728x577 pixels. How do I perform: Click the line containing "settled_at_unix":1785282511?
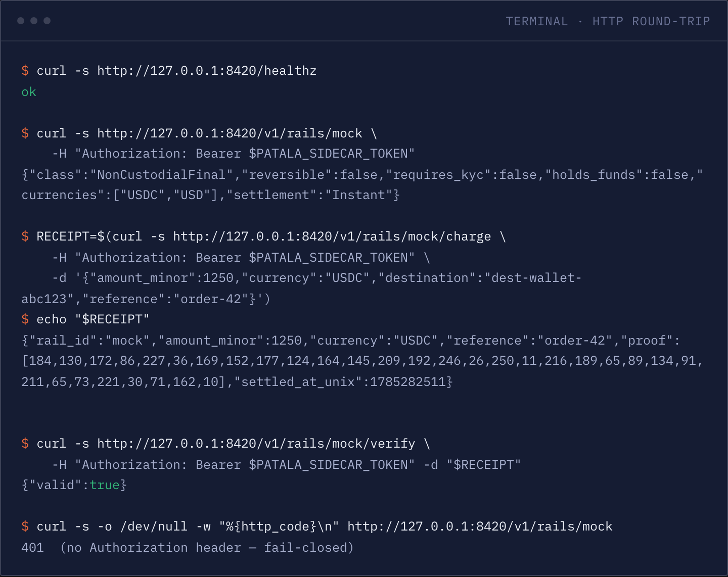(237, 382)
